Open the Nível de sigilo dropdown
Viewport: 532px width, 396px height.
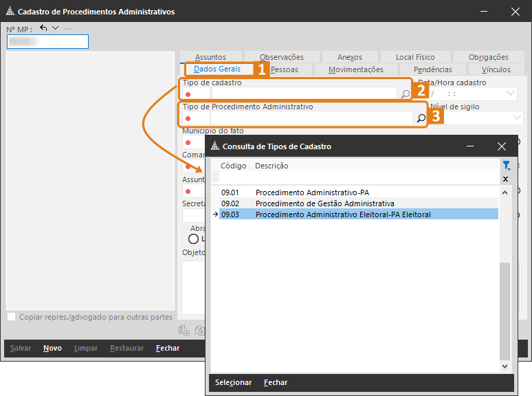pyautogui.click(x=516, y=118)
